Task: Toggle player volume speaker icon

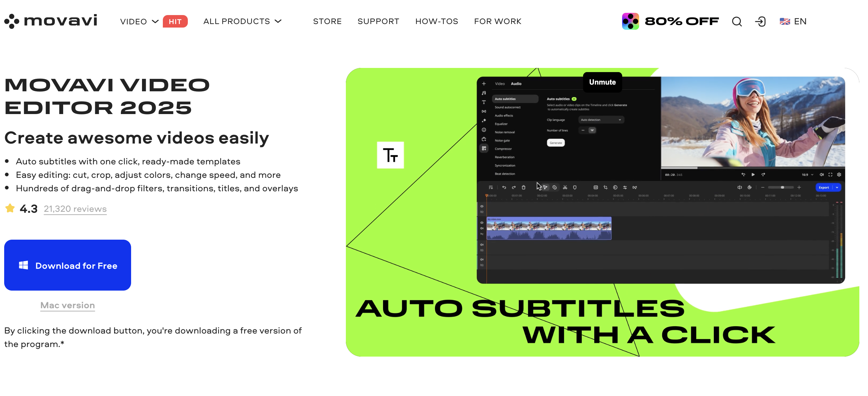Action: click(822, 175)
